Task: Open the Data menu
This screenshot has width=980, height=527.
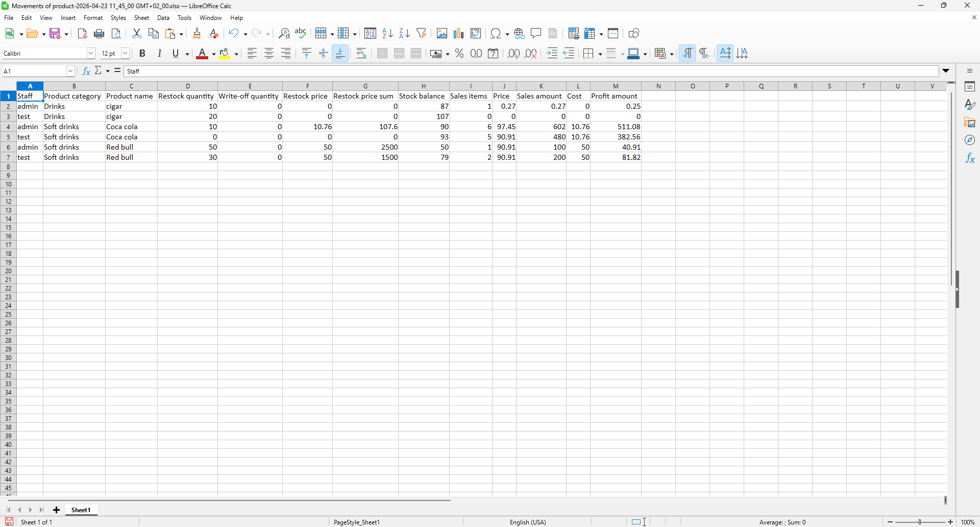Action: pyautogui.click(x=163, y=18)
